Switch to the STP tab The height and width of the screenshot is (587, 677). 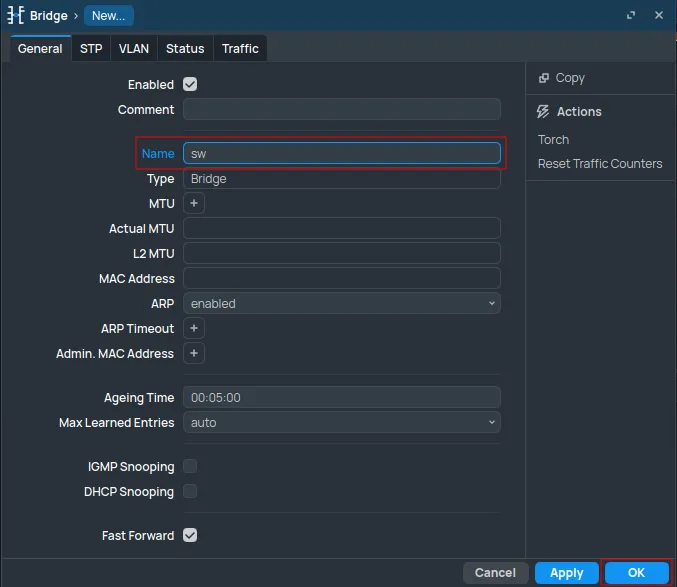[x=91, y=49]
